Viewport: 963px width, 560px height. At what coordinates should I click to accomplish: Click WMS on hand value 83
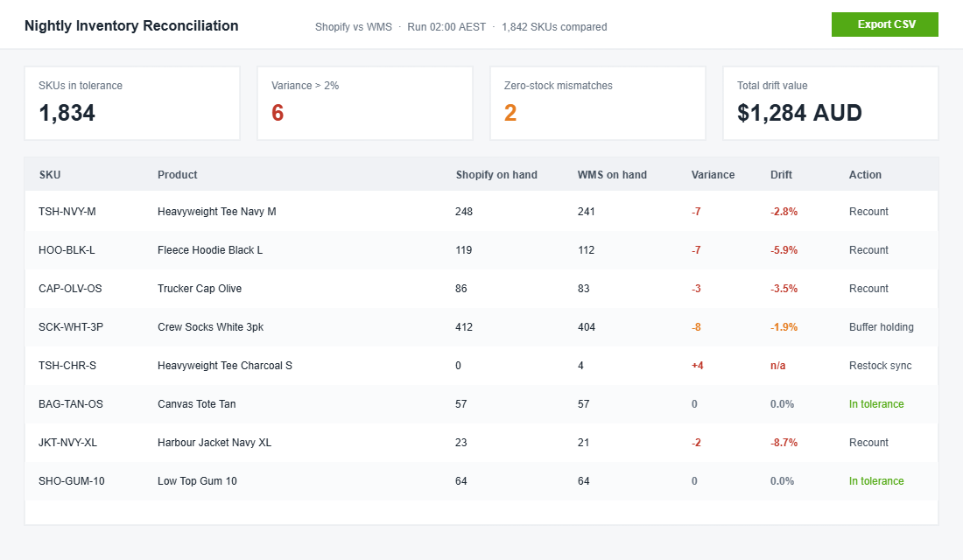[583, 289]
